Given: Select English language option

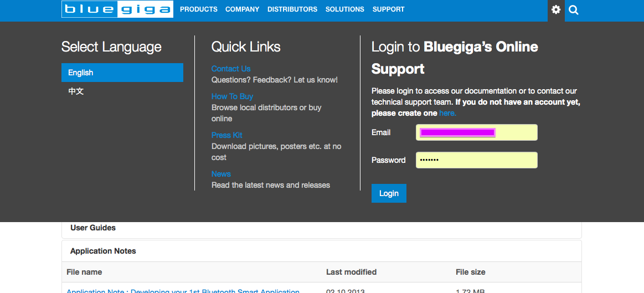Looking at the screenshot, I should pyautogui.click(x=122, y=73).
